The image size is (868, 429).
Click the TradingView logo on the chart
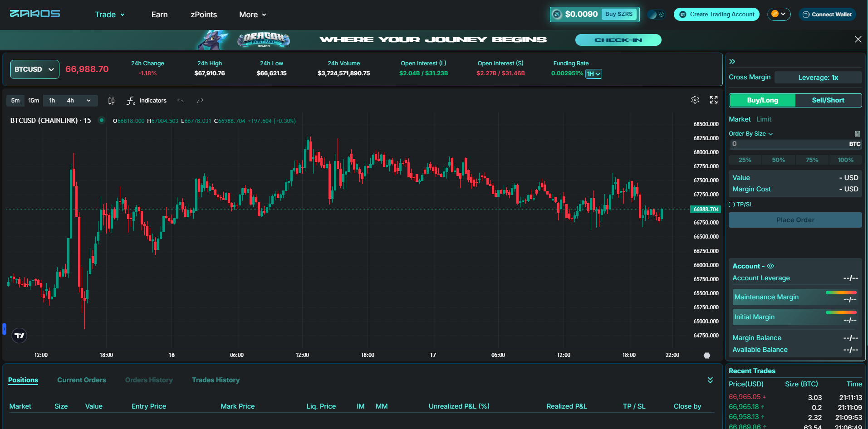click(x=19, y=336)
